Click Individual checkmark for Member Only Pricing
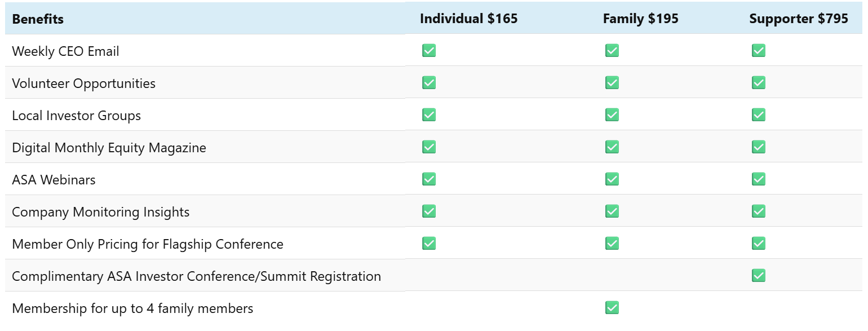Screen dimensions: 868x331 429,244
